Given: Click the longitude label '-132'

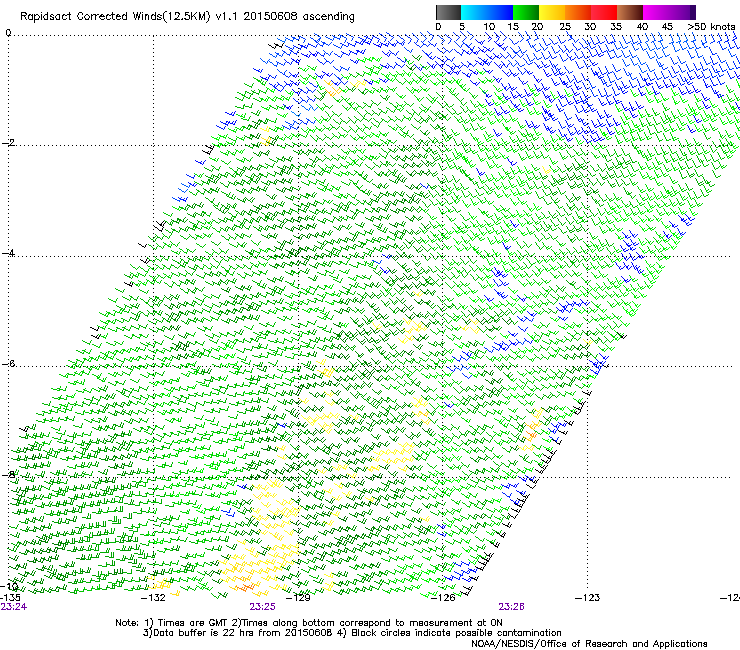Looking at the screenshot, I should point(153,598).
